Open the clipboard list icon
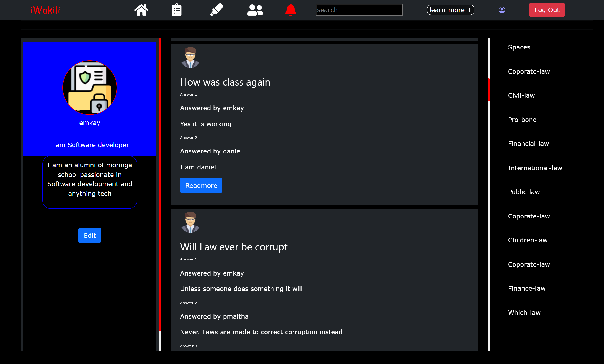604x364 pixels. pyautogui.click(x=177, y=10)
